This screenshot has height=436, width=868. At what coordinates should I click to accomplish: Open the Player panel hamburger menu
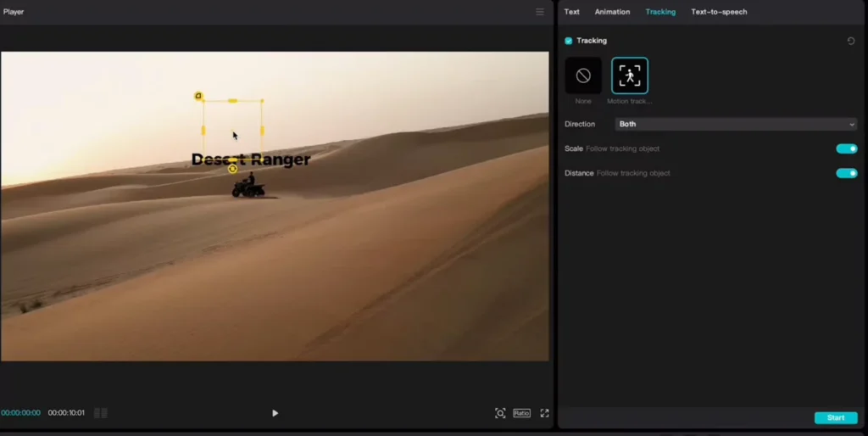(540, 12)
